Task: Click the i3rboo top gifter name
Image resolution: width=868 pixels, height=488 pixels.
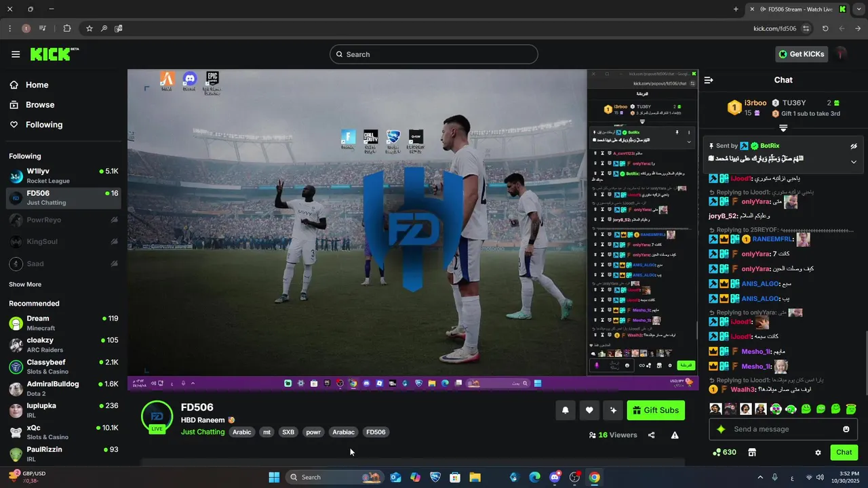Action: 755,103
